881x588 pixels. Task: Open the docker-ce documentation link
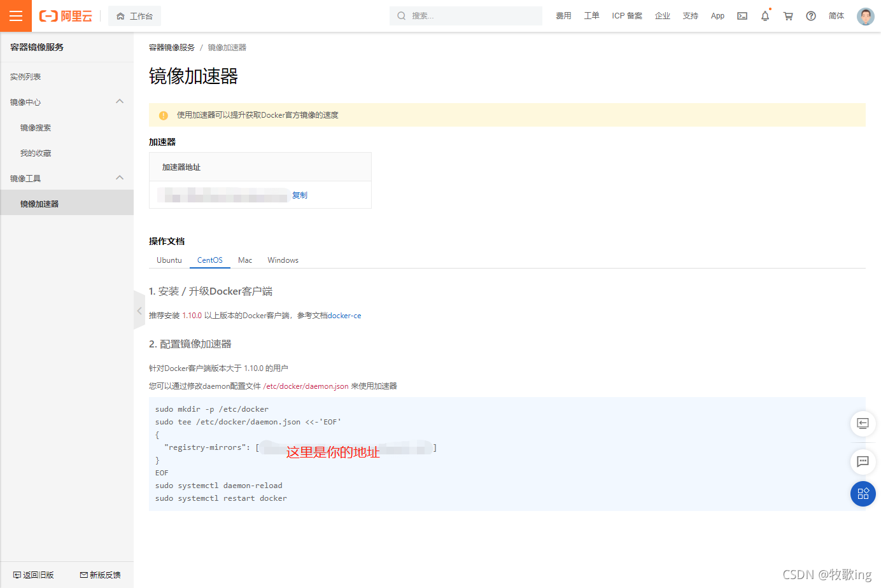[x=344, y=315]
